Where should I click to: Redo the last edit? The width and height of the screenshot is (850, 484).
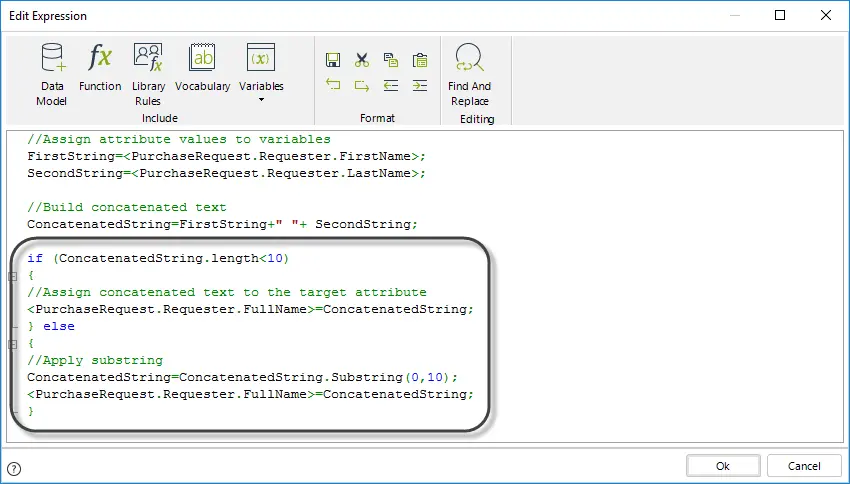[x=362, y=85]
